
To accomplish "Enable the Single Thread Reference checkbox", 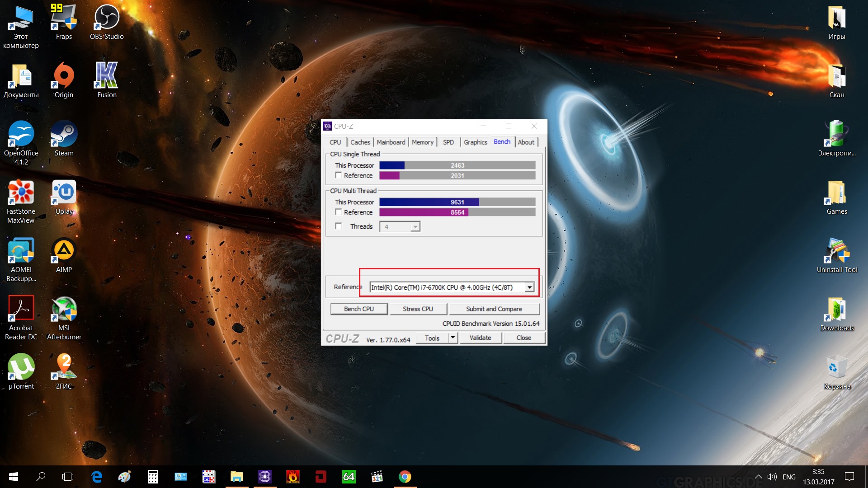I will coord(339,175).
